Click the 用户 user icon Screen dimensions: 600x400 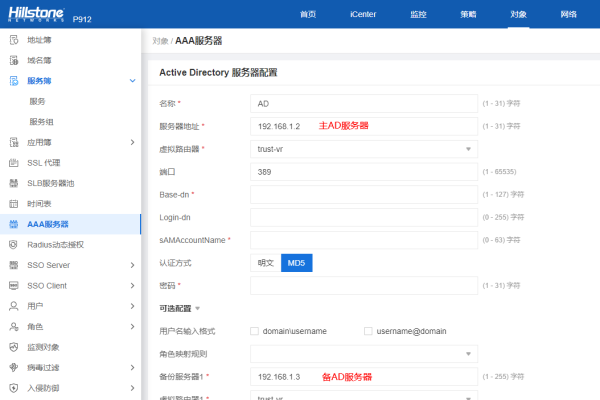[14, 306]
